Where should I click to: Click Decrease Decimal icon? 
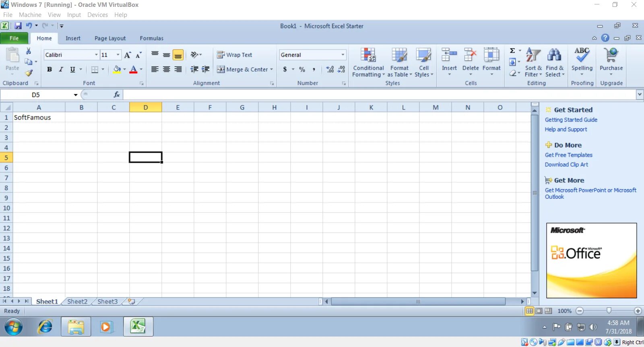pos(341,69)
